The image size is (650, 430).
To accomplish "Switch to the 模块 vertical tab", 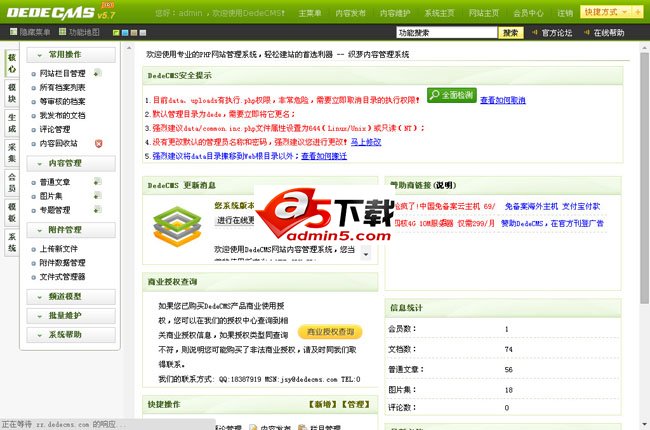I will coord(12,93).
